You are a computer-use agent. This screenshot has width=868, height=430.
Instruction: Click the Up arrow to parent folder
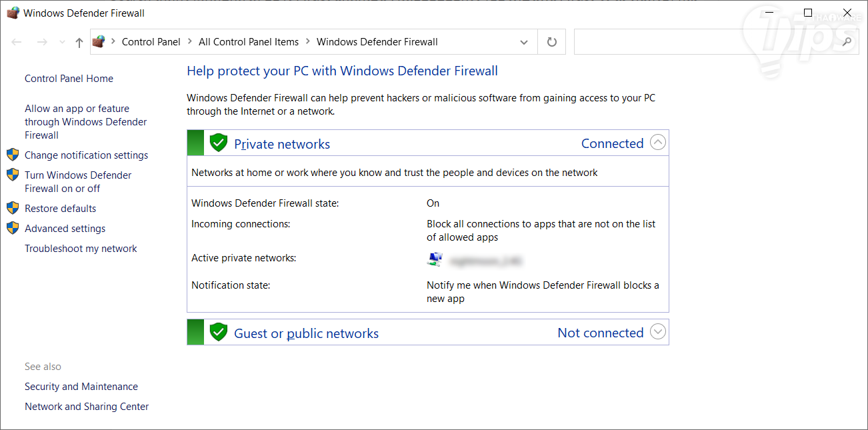[79, 42]
